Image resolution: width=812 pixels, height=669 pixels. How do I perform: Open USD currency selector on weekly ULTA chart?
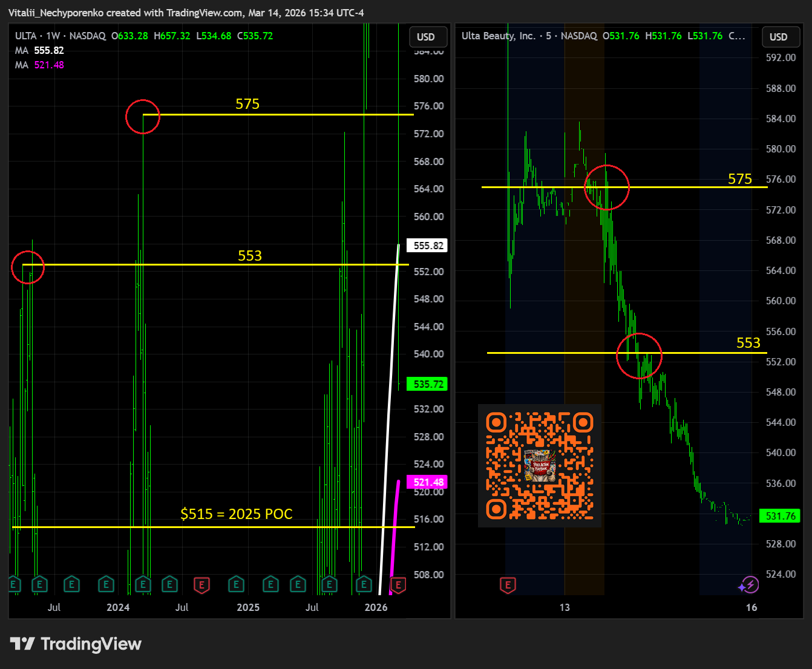(428, 37)
